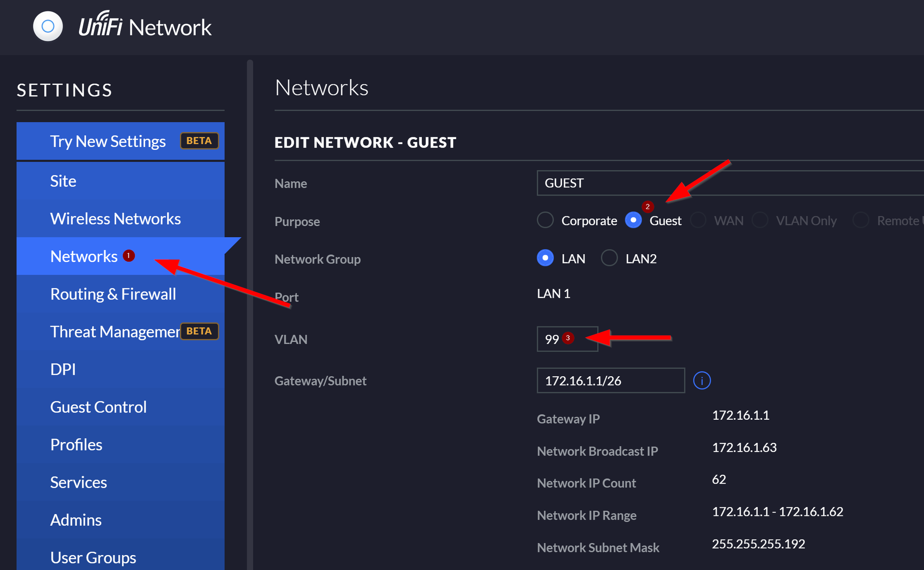Navigate to Guest Control settings

coord(98,407)
